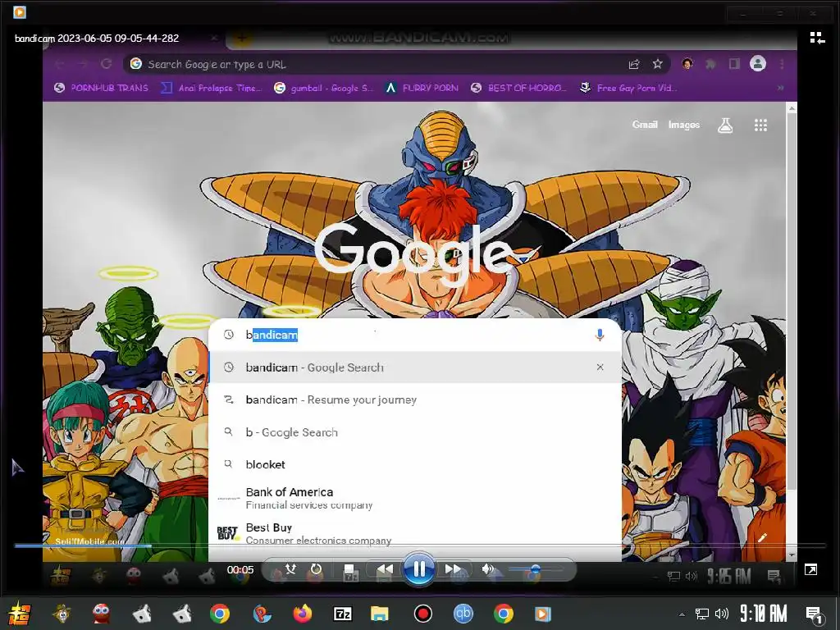Open the Search Labs flask icon
This screenshot has height=630, width=840.
pyautogui.click(x=725, y=126)
